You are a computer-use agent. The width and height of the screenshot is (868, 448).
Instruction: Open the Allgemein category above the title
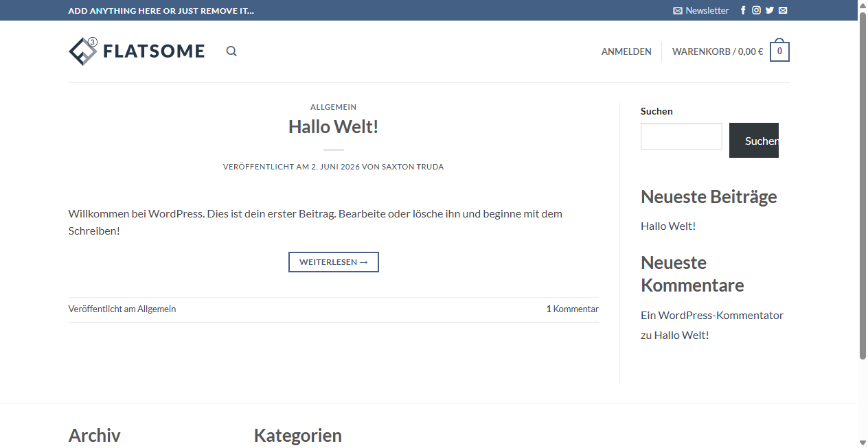[x=333, y=107]
